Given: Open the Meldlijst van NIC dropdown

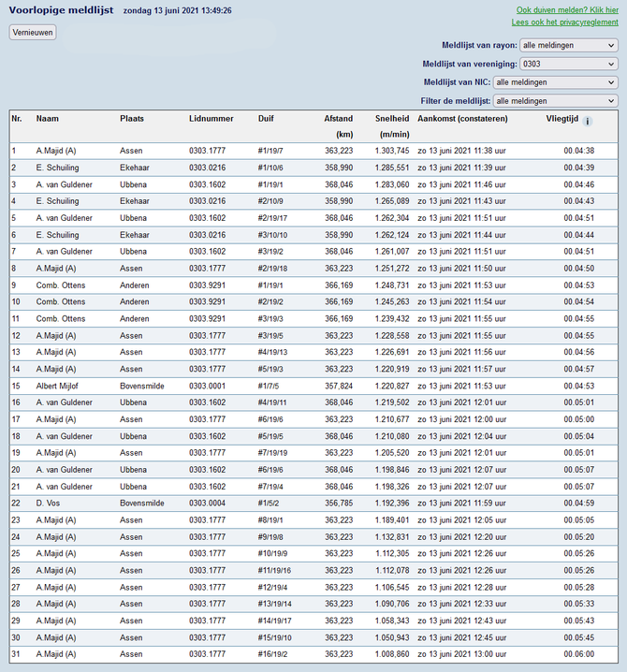Looking at the screenshot, I should 556,82.
